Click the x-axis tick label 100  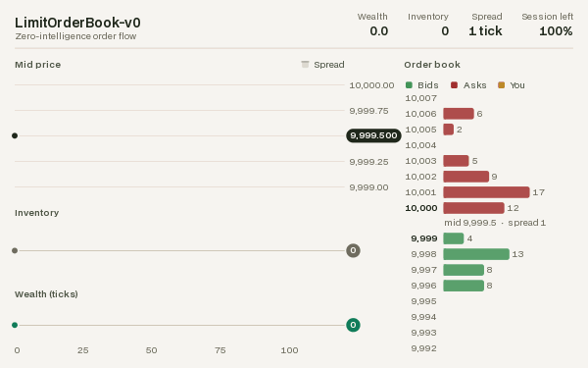[289, 350]
